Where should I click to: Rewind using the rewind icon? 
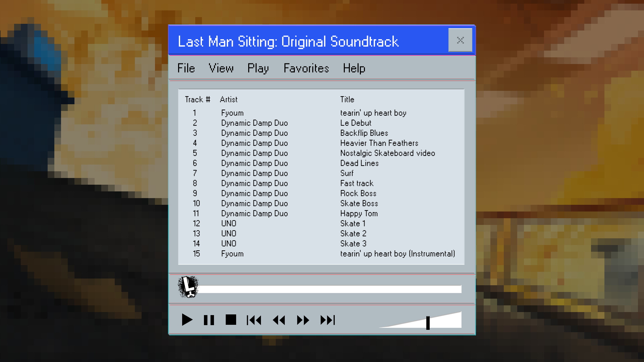[x=279, y=320]
